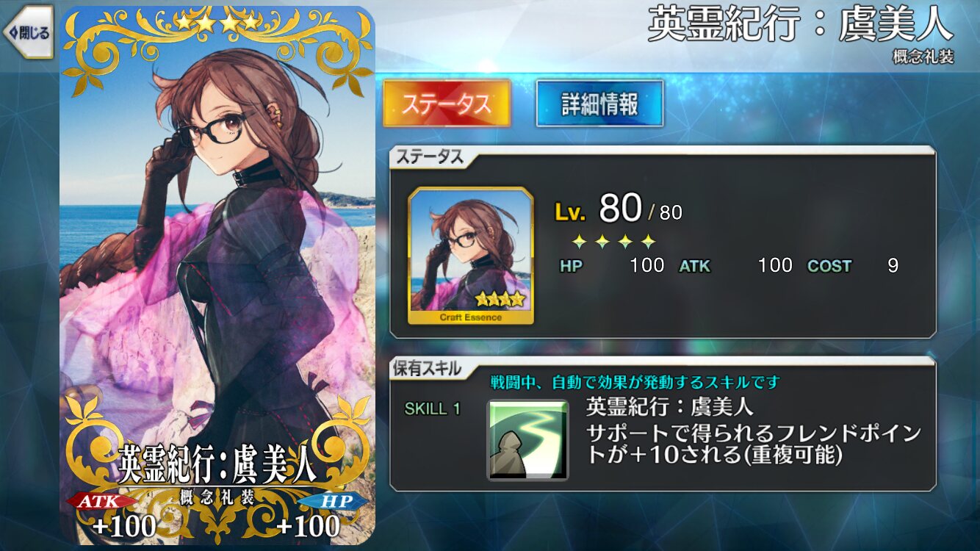The width and height of the screenshot is (980, 551).
Task: Click the four gold stars atop the card
Action: coord(217,22)
